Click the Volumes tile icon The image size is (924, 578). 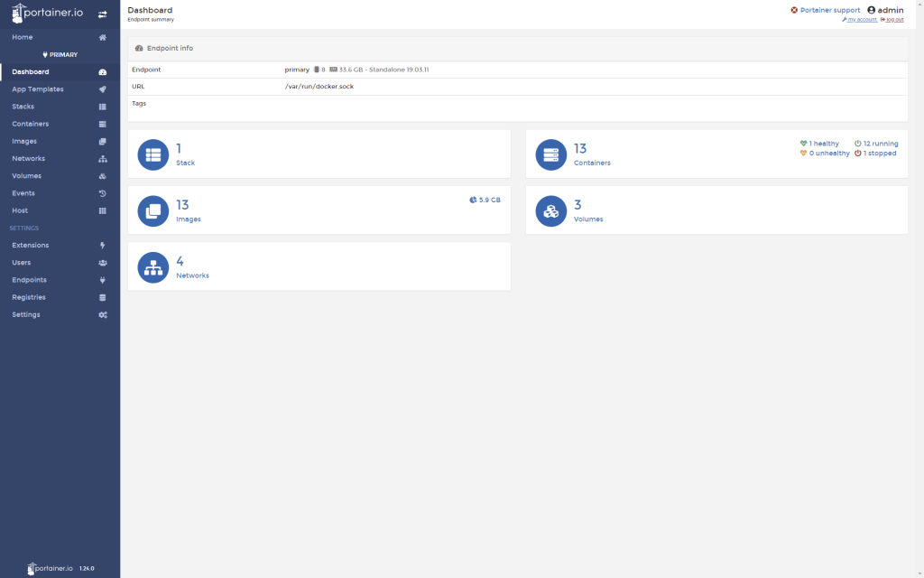551,210
